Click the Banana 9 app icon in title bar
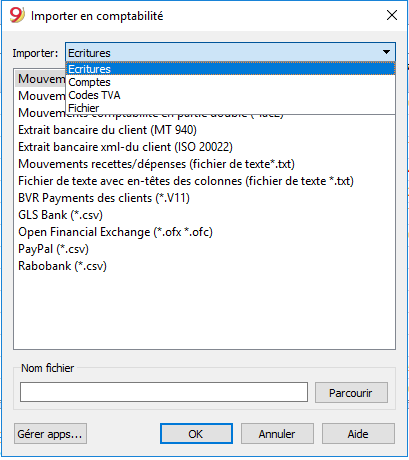Image resolution: width=409 pixels, height=460 pixels. [17, 15]
